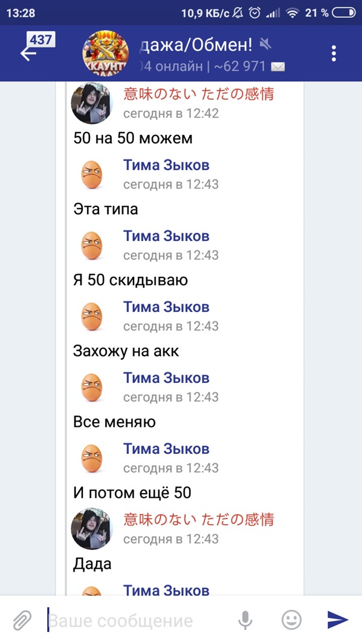This screenshot has height=644, width=362.
Task: Open the emoji smiley picker
Action: [x=291, y=620]
